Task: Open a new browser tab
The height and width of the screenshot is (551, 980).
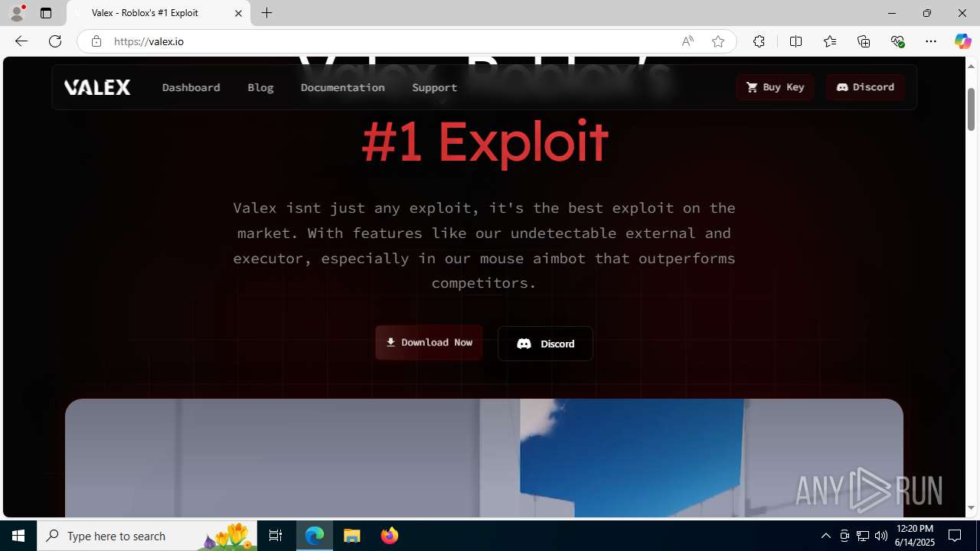Action: point(266,13)
